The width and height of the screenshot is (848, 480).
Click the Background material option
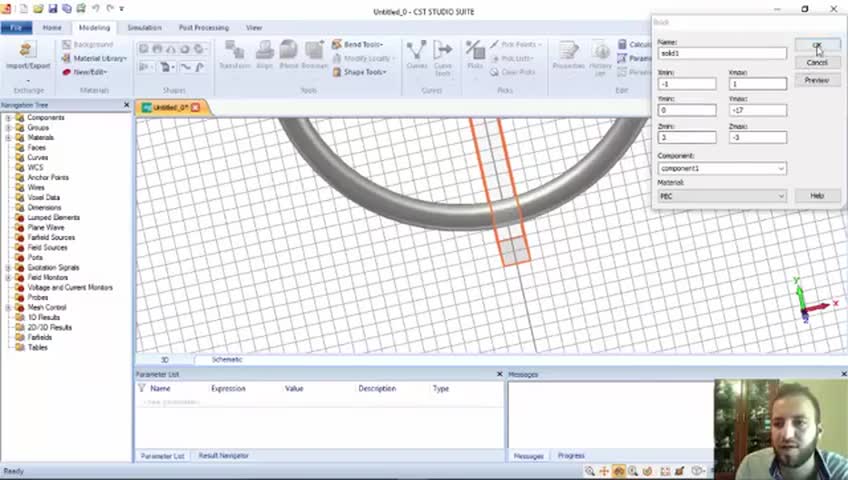click(88, 44)
